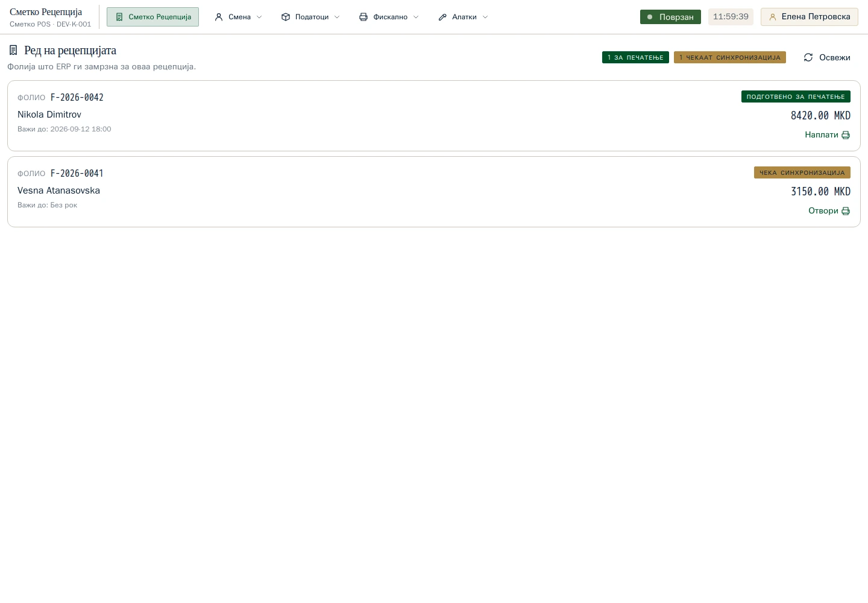Open the Елена Петровска user button

point(810,17)
